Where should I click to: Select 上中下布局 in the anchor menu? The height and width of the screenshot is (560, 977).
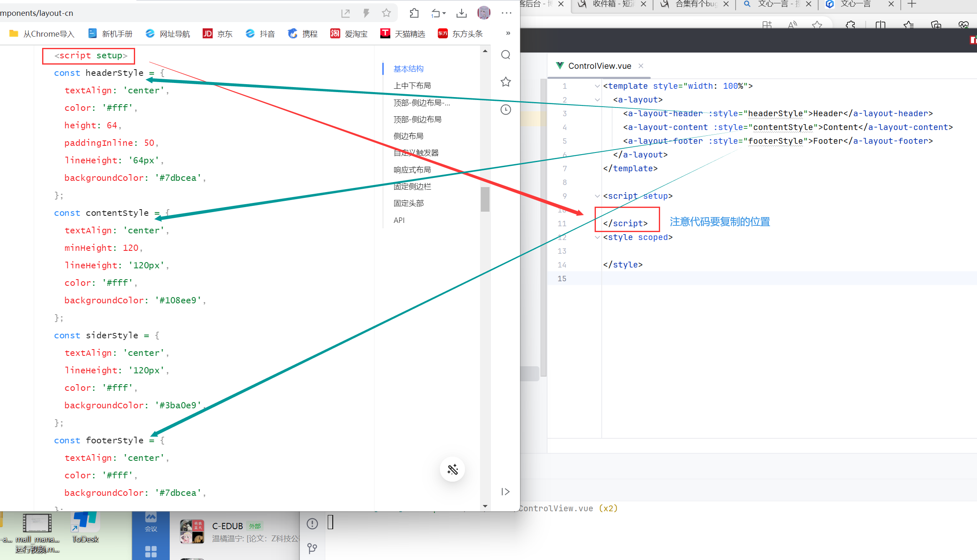point(412,86)
